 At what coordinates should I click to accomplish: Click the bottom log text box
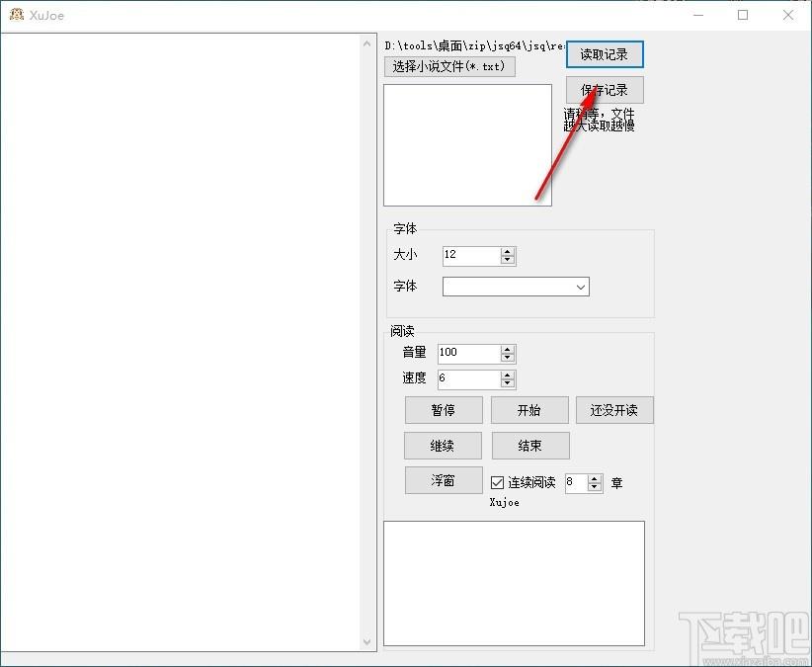pos(515,584)
